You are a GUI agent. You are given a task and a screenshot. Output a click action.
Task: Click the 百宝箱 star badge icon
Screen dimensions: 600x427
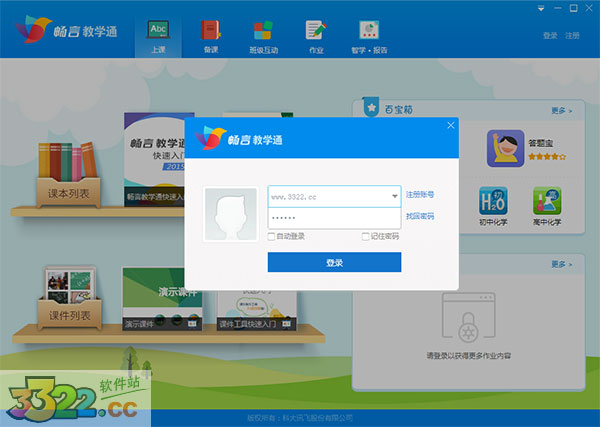[371, 107]
